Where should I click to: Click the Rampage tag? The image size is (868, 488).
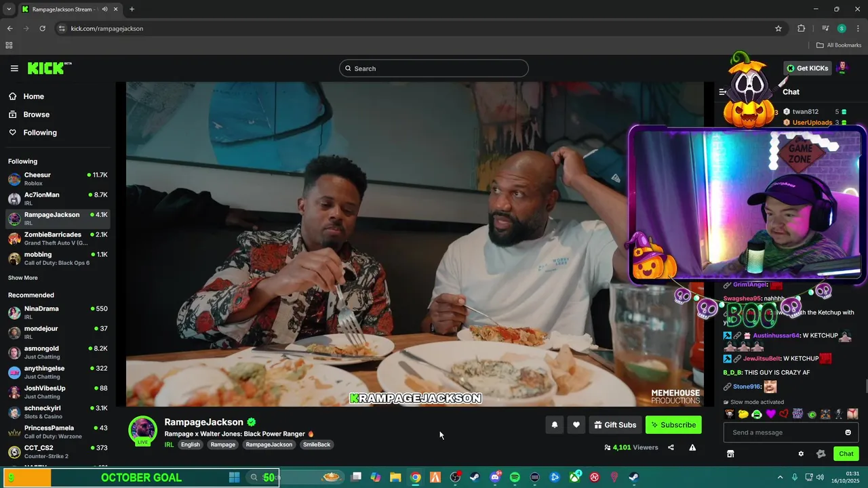coord(222,445)
